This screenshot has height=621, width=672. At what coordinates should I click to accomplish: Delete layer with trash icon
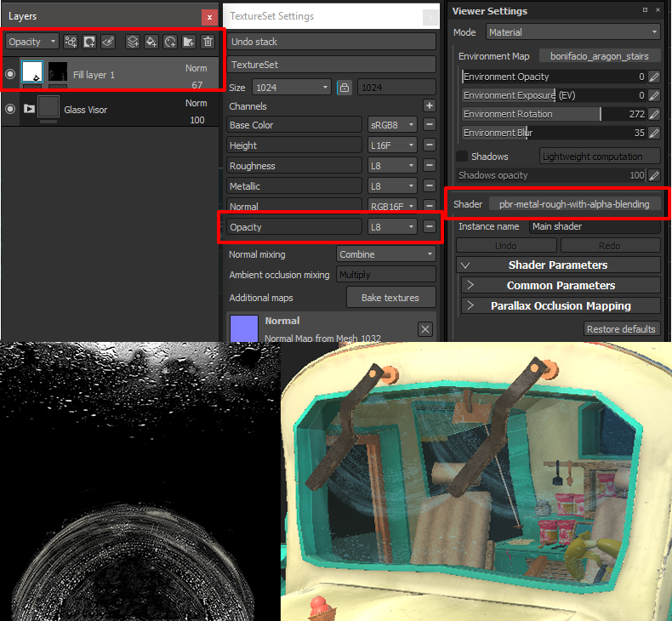208,42
